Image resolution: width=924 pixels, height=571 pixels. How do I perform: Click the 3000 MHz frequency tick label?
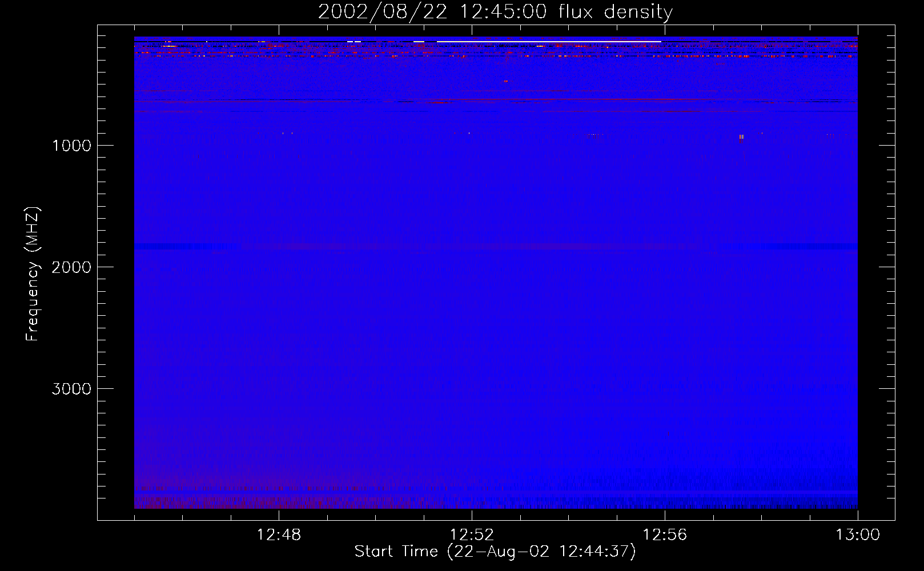click(x=72, y=389)
